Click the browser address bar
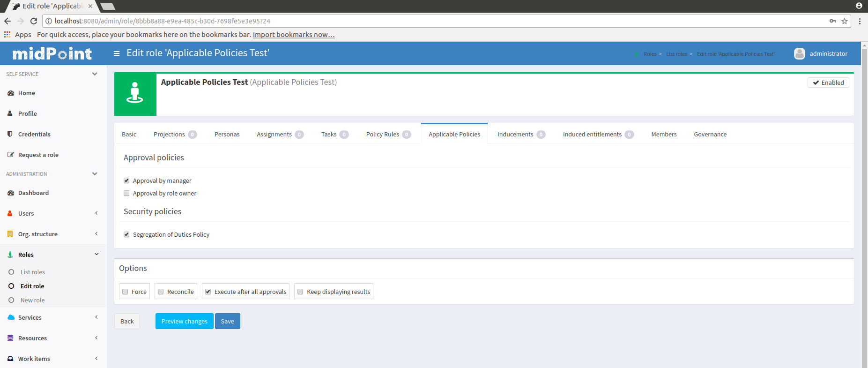 (422, 21)
